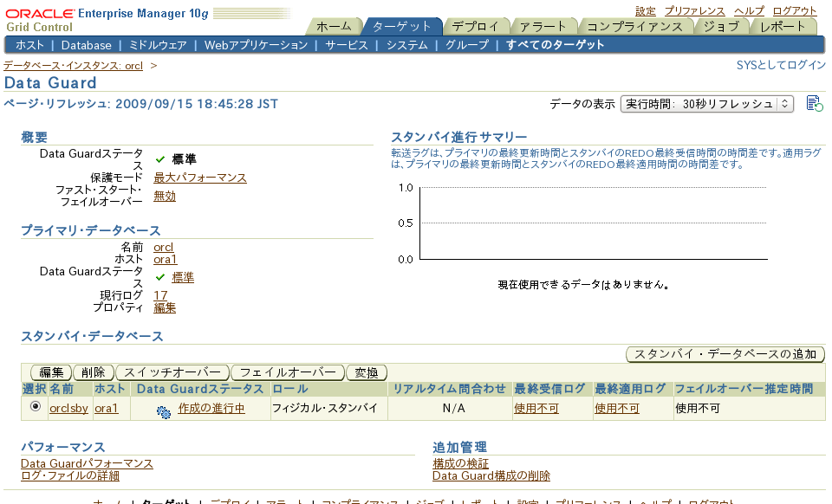Click the gears icon next to 作成の進行中
This screenshot has width=832, height=504.
coord(164,412)
